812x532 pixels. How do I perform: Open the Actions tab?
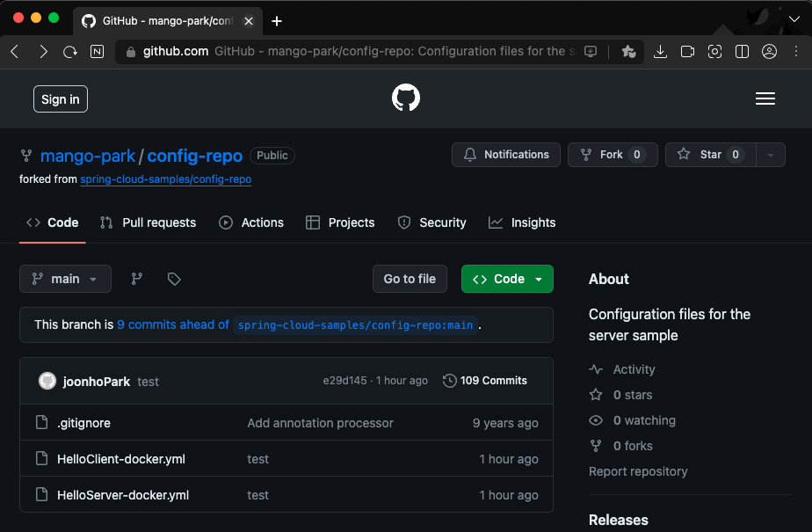click(x=251, y=222)
